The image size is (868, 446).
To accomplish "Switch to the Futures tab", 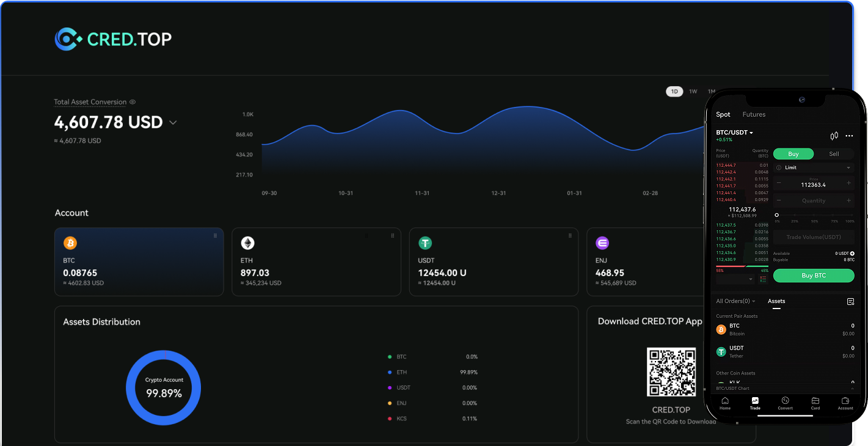I will (x=754, y=114).
